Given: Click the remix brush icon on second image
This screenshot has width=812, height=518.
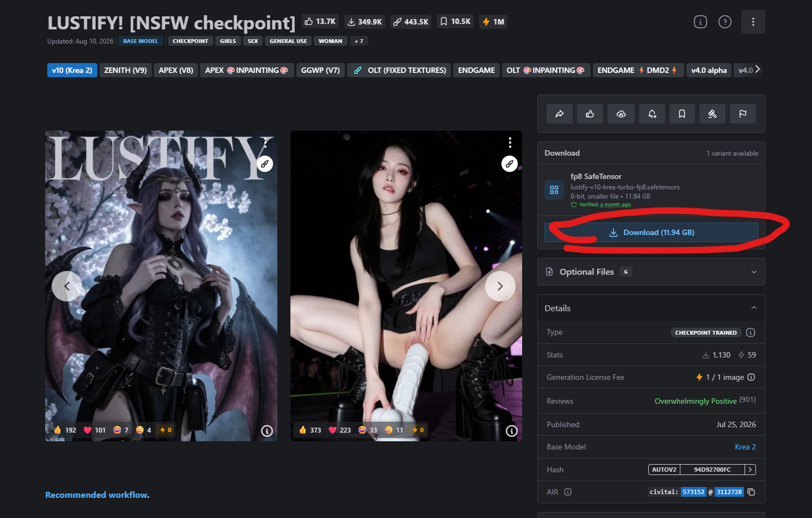Looking at the screenshot, I should pyautogui.click(x=510, y=164).
